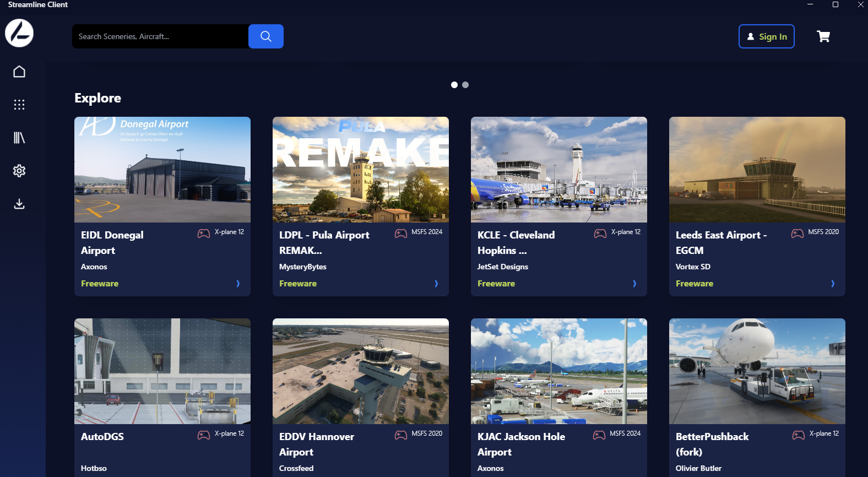Click the controller icon on EDDV Hannover card
Screen dimensions: 868x477
click(401, 435)
